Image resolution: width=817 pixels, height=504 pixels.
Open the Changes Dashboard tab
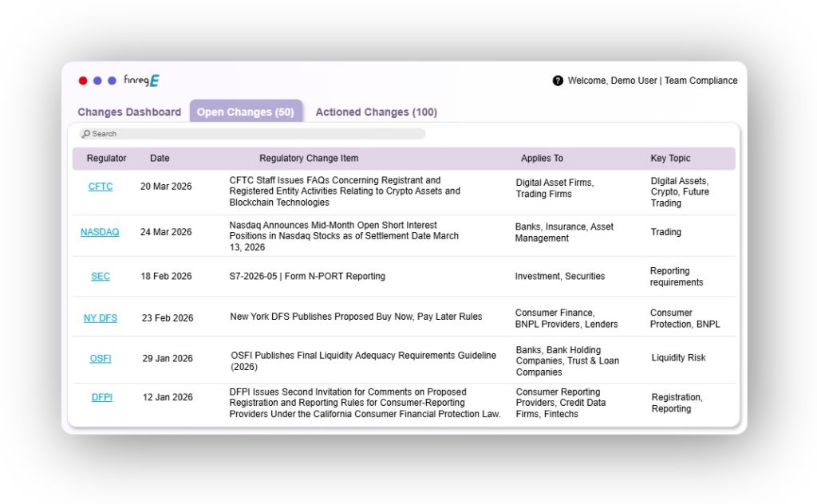click(x=129, y=112)
